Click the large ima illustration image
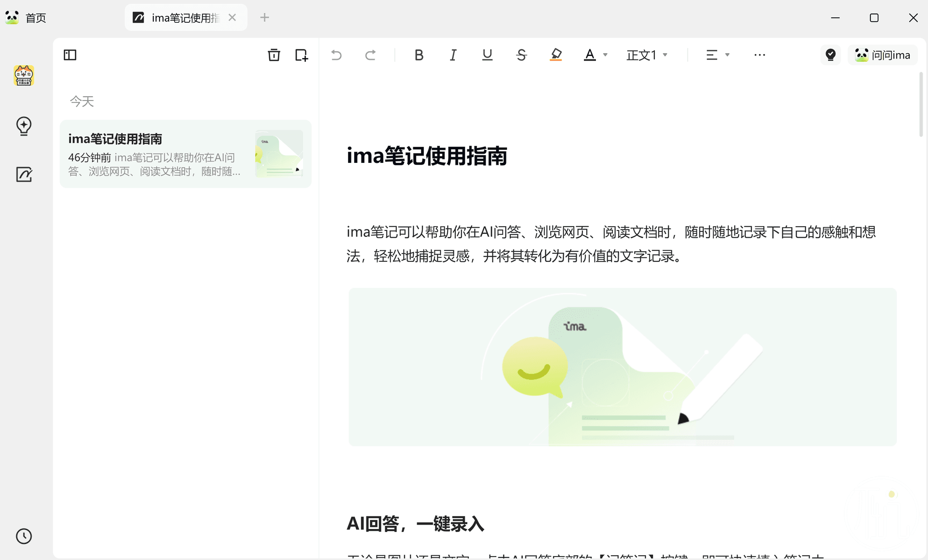The height and width of the screenshot is (560, 928). point(623,367)
